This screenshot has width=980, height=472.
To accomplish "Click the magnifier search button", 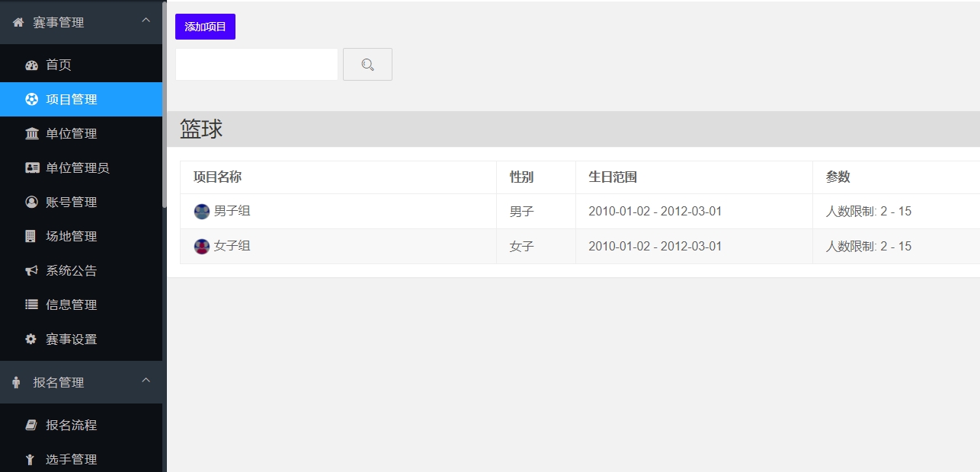I will coord(367,65).
